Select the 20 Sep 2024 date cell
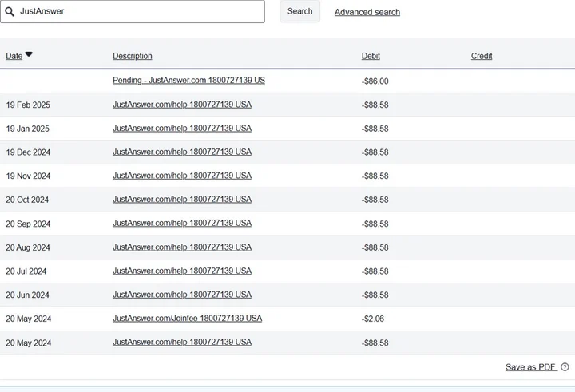The height and width of the screenshot is (392, 575). pos(28,224)
